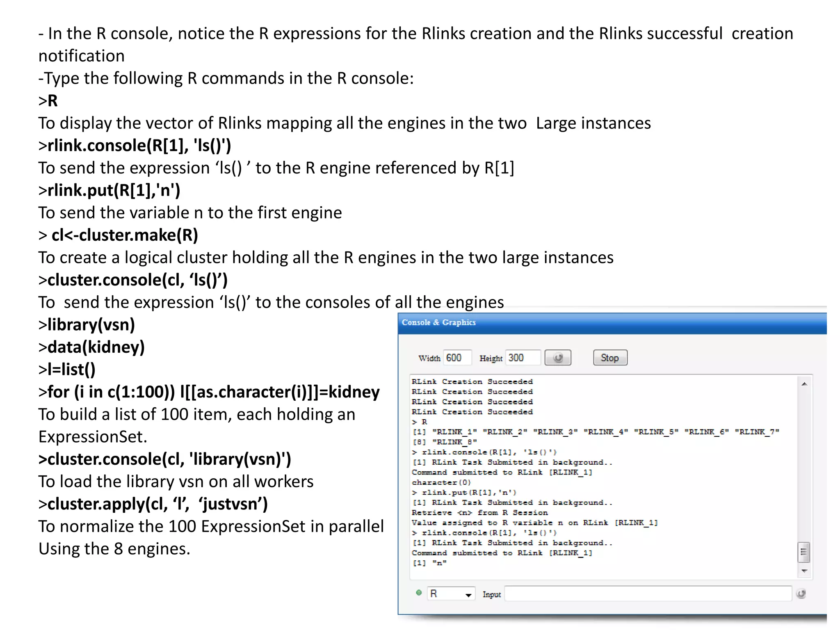Click console line '> rlink.put(R[1],'n')'
This screenshot has height=630, width=840.
click(x=464, y=492)
